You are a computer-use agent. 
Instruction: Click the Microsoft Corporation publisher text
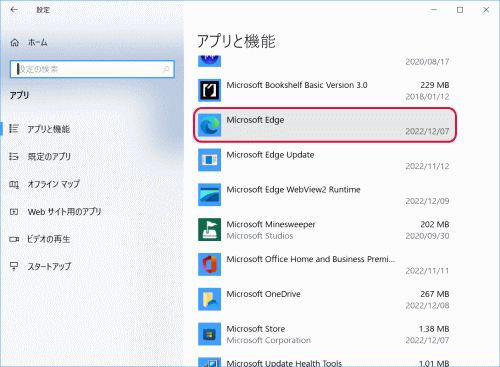269,340
